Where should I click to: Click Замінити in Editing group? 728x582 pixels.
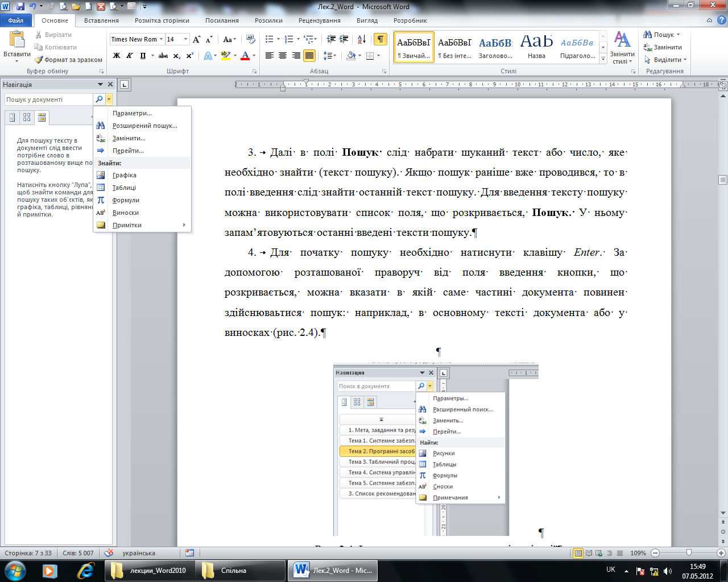click(x=663, y=47)
